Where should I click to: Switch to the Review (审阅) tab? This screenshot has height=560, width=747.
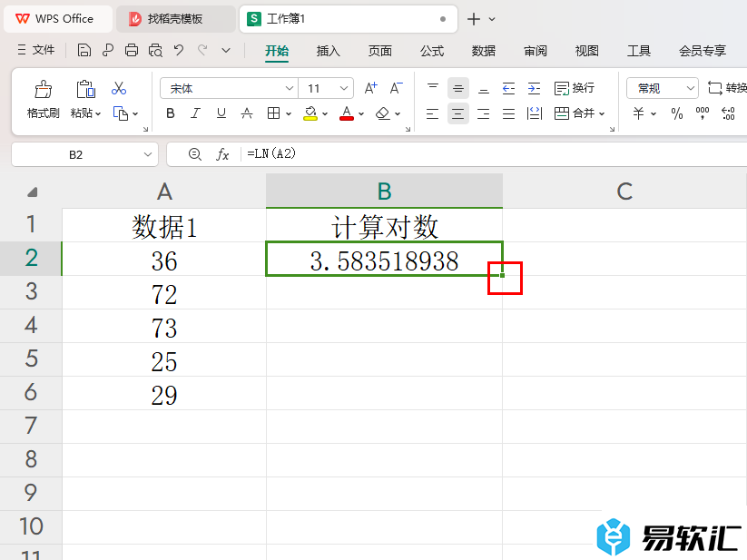pyautogui.click(x=536, y=51)
